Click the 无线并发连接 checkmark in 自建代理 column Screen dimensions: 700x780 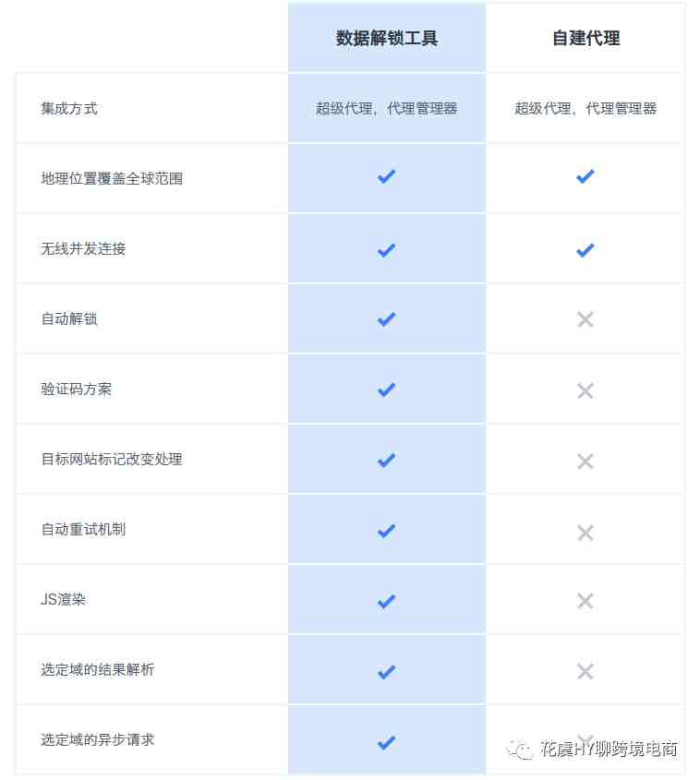pos(585,250)
